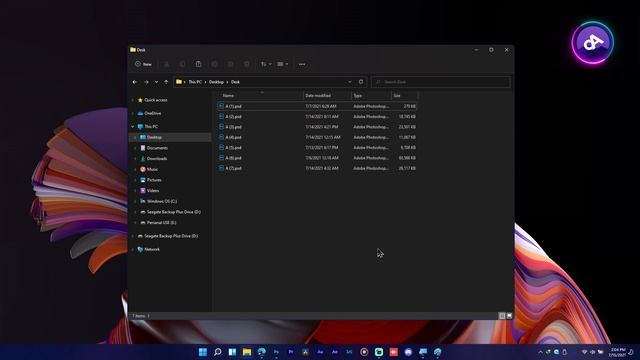Click the Search Desk input field

pyautogui.click(x=441, y=82)
